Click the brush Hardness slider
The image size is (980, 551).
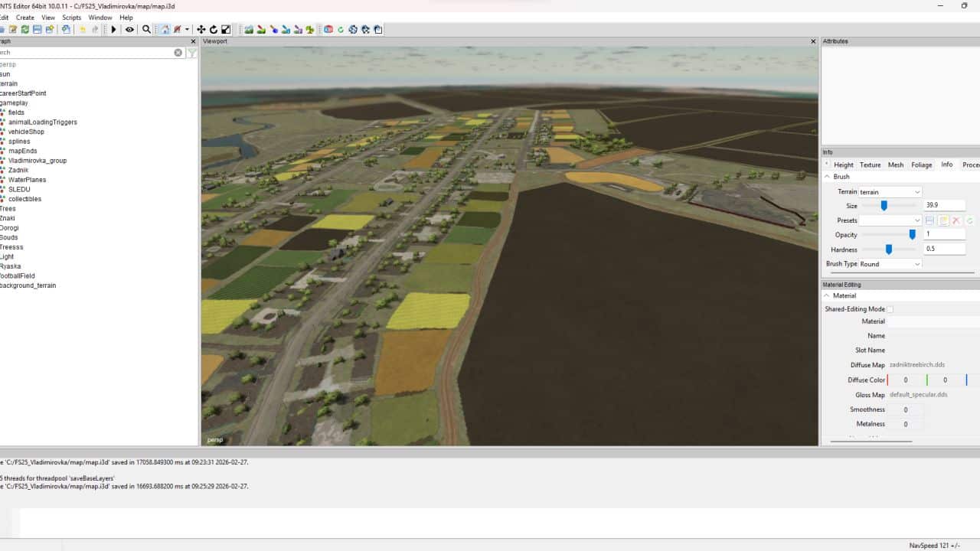(889, 249)
